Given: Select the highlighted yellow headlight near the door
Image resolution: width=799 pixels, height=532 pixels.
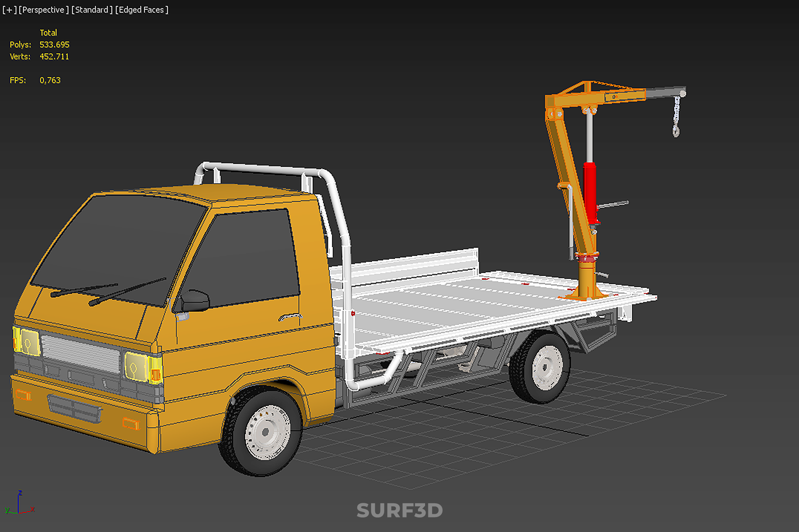Looking at the screenshot, I should click(136, 367).
